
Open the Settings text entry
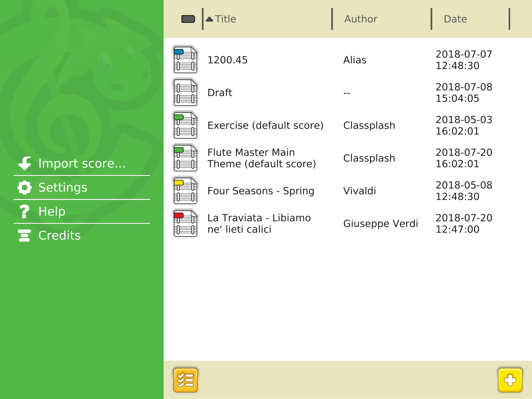(63, 187)
